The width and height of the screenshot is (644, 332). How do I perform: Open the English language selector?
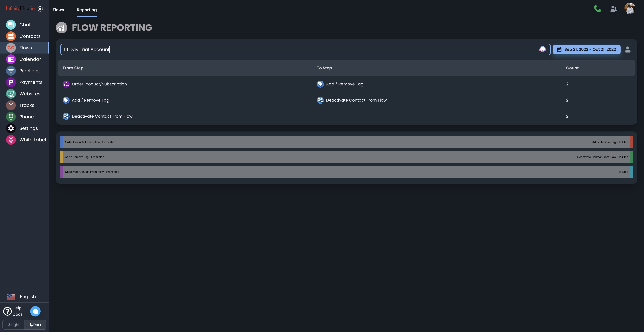click(22, 296)
